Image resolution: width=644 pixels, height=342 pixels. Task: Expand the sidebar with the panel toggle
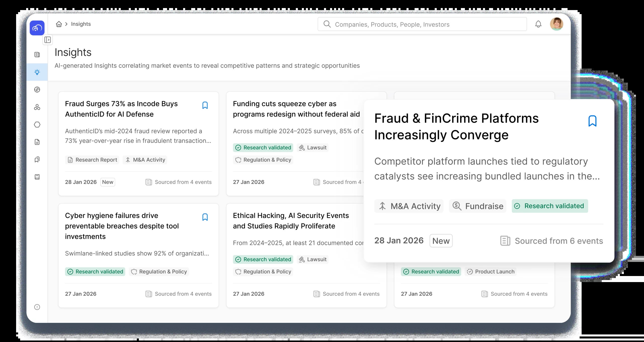(48, 40)
